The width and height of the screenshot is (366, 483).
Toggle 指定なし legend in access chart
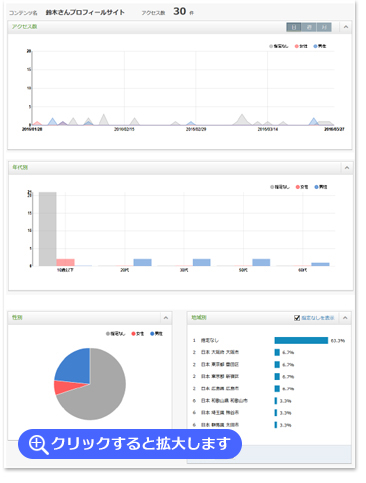click(x=279, y=46)
